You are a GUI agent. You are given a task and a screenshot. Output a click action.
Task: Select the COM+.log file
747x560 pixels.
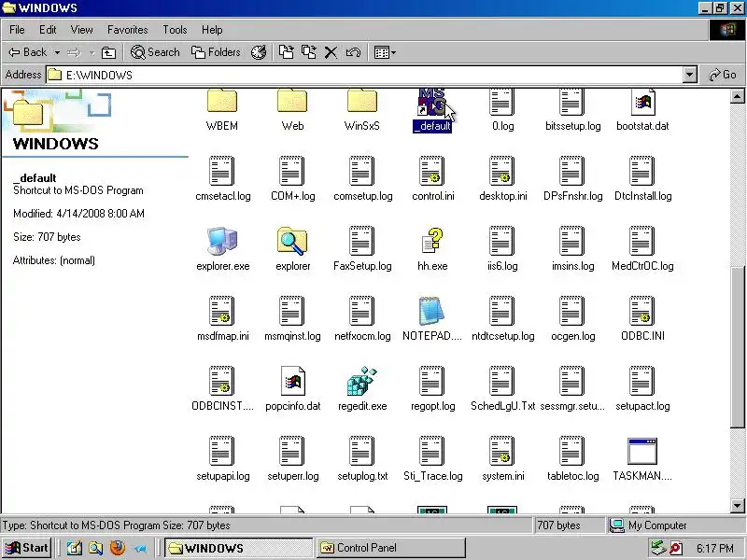click(292, 171)
